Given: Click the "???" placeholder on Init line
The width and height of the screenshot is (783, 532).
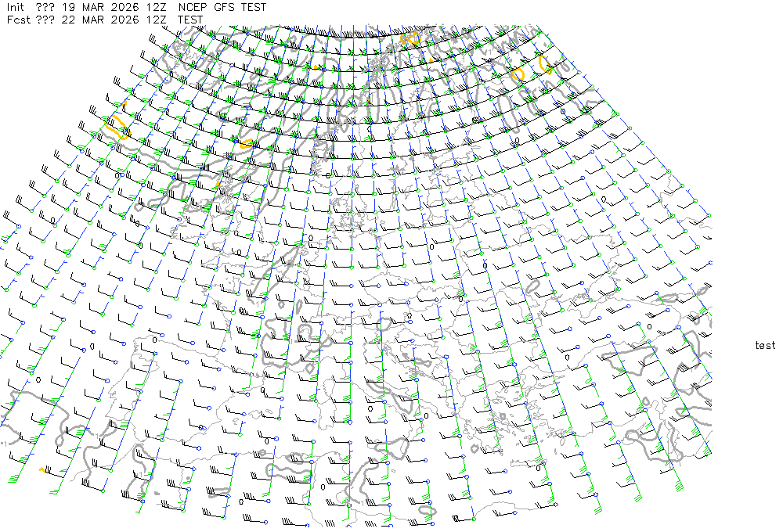Looking at the screenshot, I should (x=45, y=7).
